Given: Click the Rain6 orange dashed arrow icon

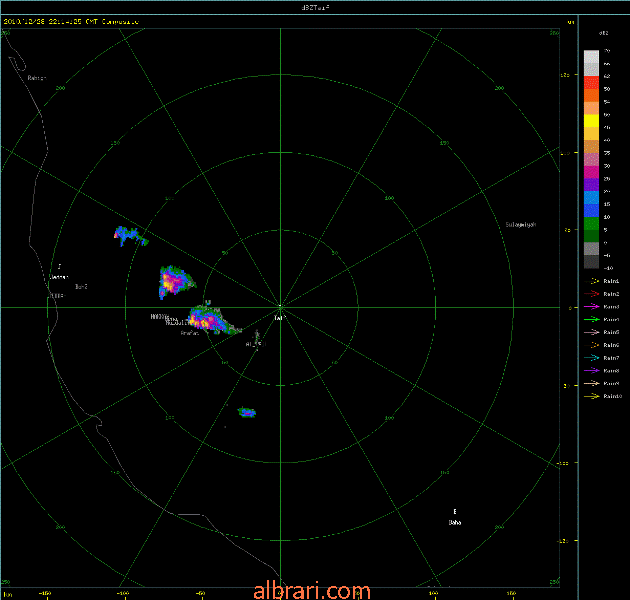Looking at the screenshot, I should pyautogui.click(x=592, y=345).
